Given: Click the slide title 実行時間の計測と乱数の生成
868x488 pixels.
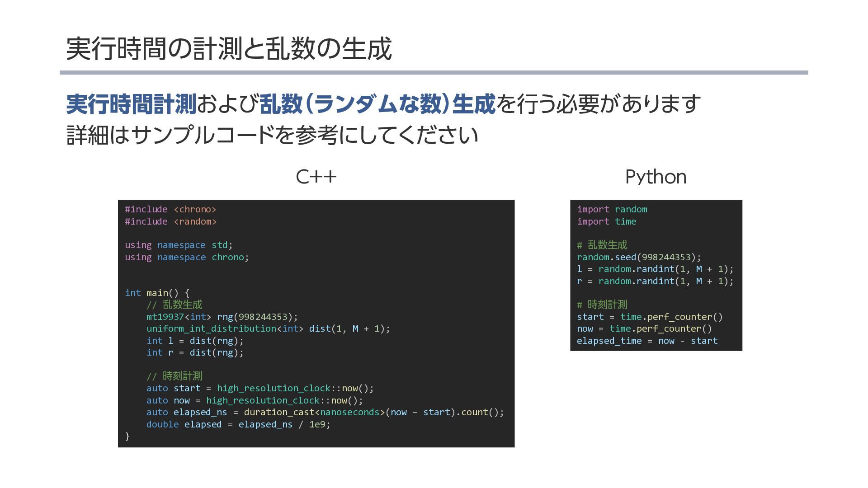Looking at the screenshot, I should tap(228, 49).
